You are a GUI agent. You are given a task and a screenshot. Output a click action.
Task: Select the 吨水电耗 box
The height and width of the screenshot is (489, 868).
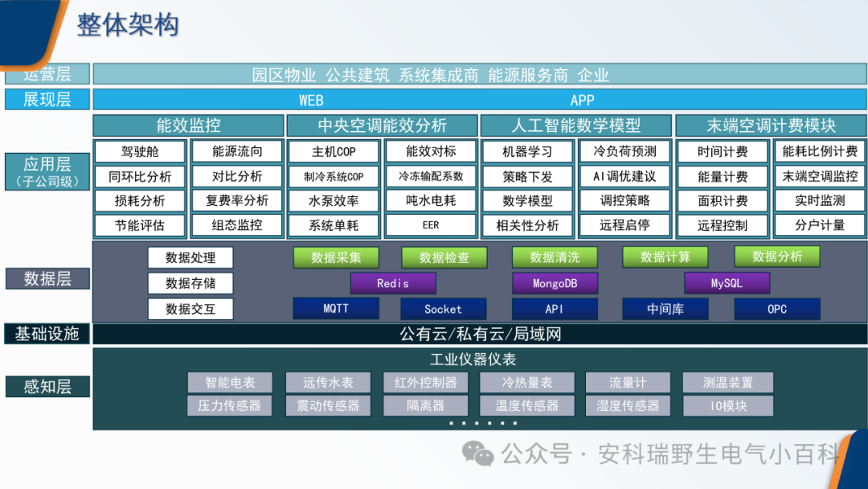[431, 200]
